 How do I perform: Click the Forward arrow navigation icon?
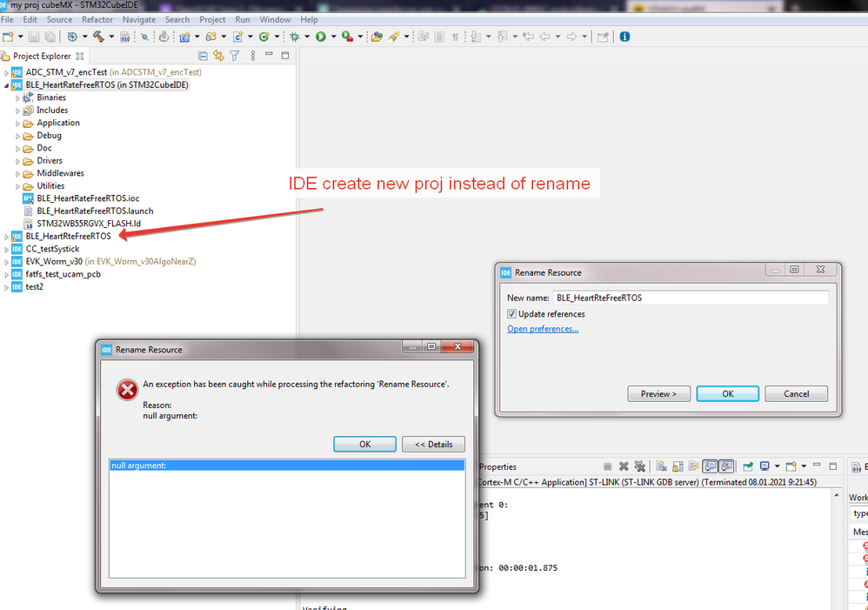point(571,37)
